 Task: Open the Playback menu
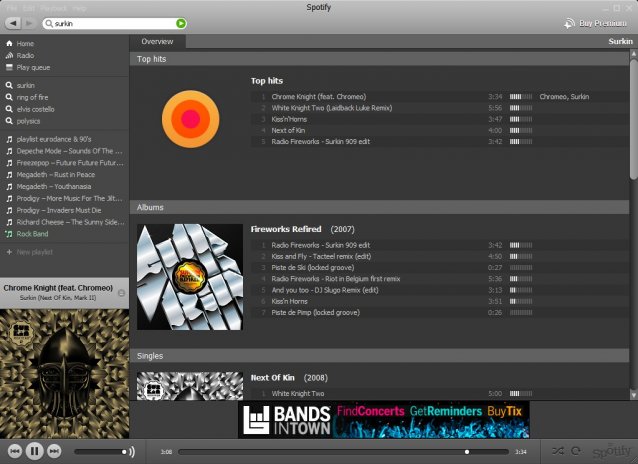[53, 8]
